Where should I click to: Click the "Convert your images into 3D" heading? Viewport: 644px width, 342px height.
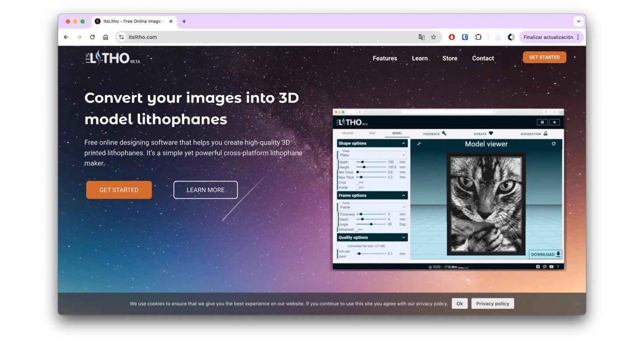click(x=192, y=108)
